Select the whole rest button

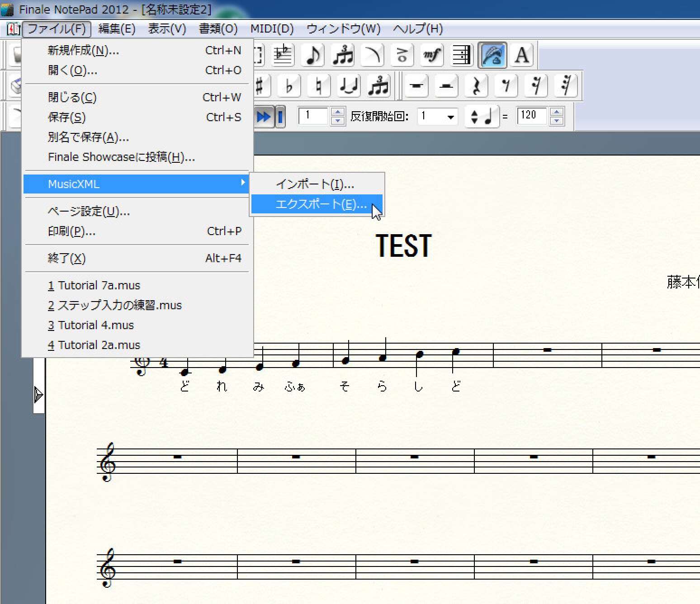pos(416,85)
